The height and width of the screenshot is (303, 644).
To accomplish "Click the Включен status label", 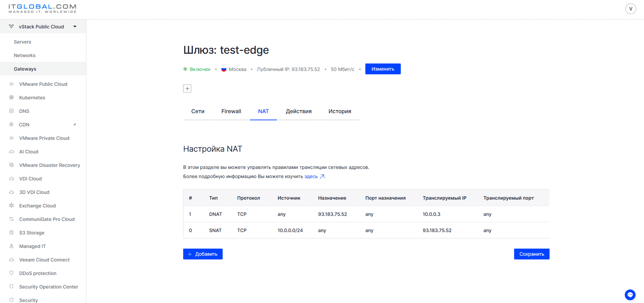I will (x=200, y=69).
